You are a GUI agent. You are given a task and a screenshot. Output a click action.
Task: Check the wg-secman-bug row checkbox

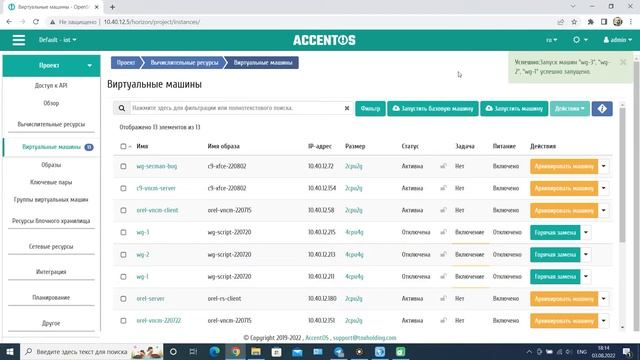123,166
